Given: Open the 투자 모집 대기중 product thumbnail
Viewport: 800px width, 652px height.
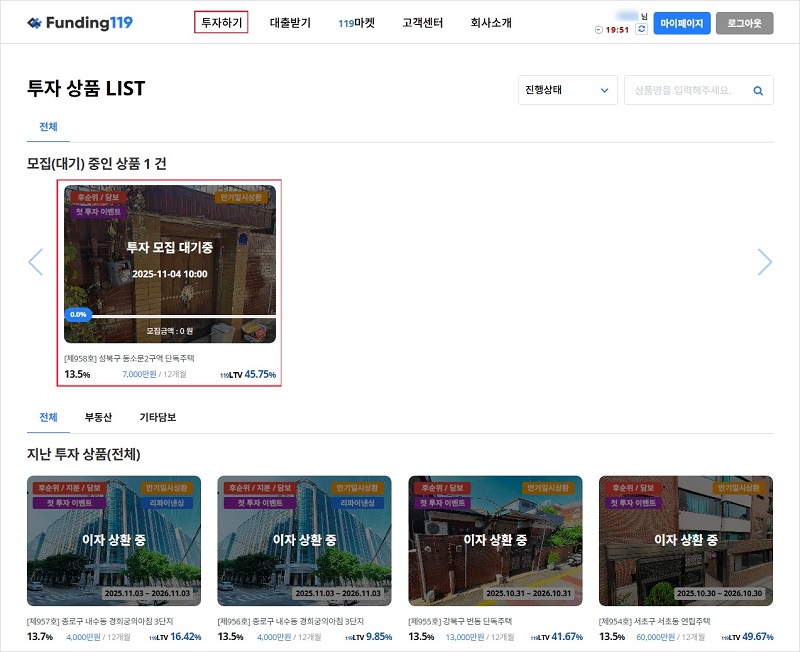Looking at the screenshot, I should (170, 264).
